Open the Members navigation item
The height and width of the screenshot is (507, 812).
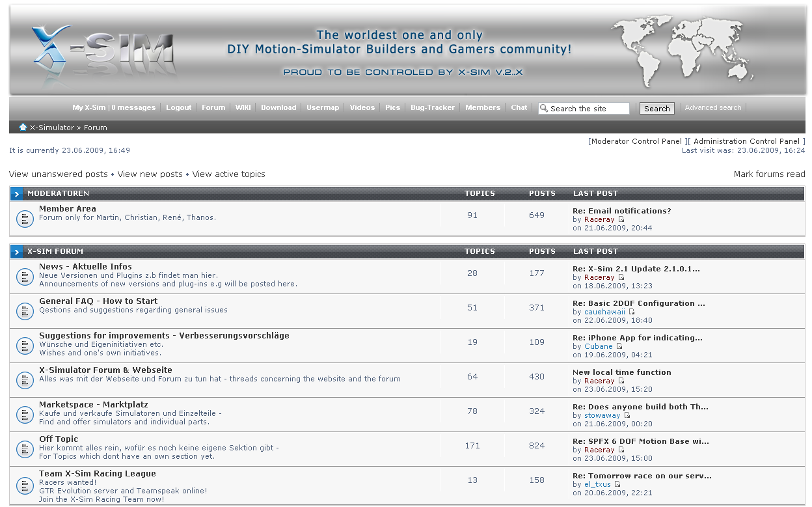click(483, 107)
